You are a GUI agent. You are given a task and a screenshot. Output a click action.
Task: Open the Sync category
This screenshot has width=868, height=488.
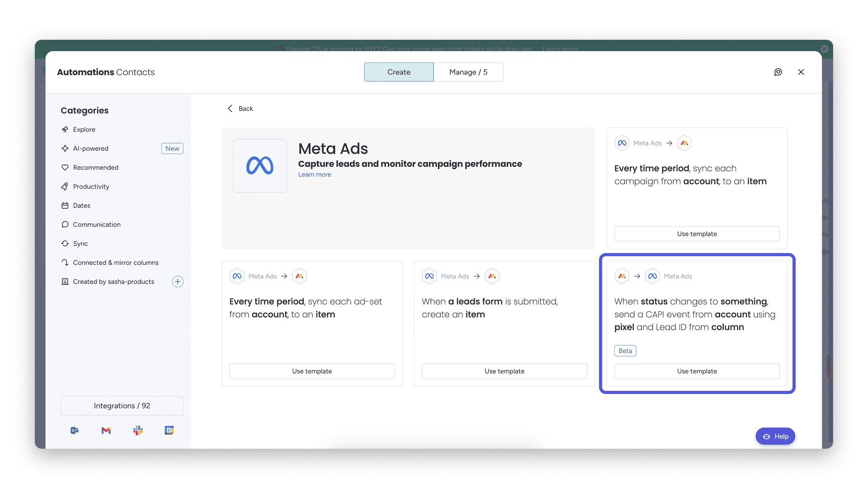coord(80,244)
